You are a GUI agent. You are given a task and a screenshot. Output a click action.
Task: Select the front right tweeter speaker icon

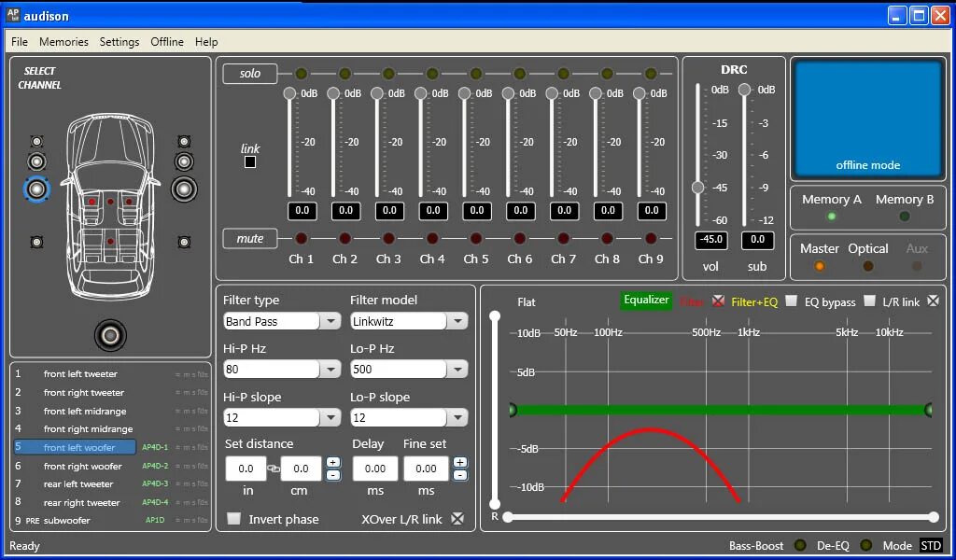point(184,142)
